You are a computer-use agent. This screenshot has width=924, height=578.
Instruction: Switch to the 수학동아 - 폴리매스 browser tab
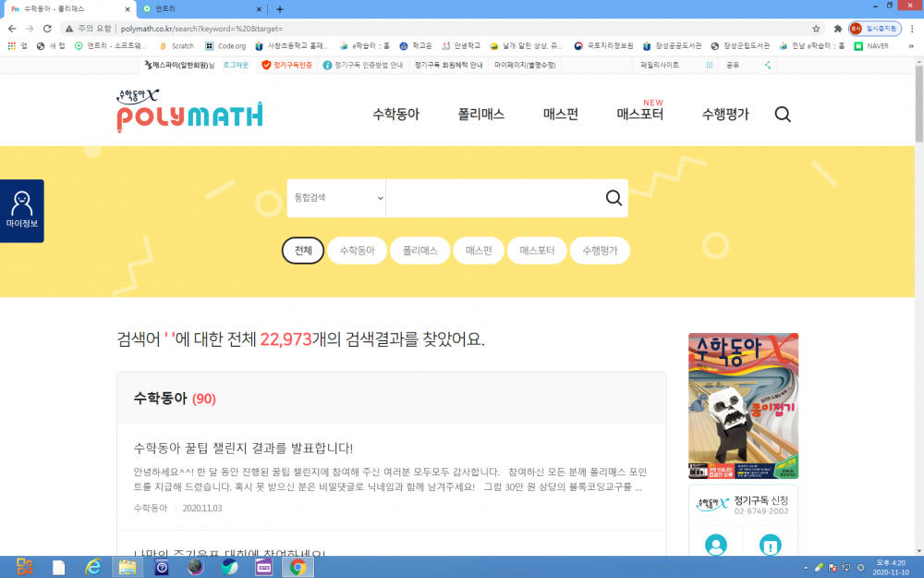pos(69,9)
